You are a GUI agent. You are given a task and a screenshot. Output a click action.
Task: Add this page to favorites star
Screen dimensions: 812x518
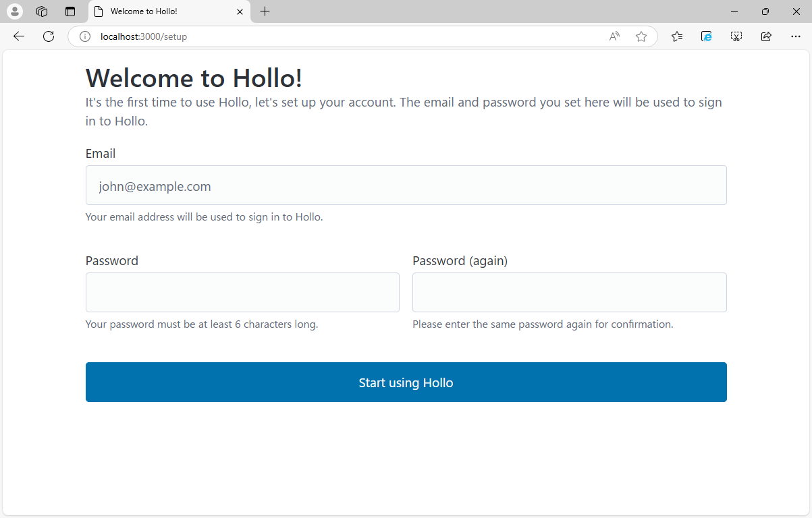[641, 36]
